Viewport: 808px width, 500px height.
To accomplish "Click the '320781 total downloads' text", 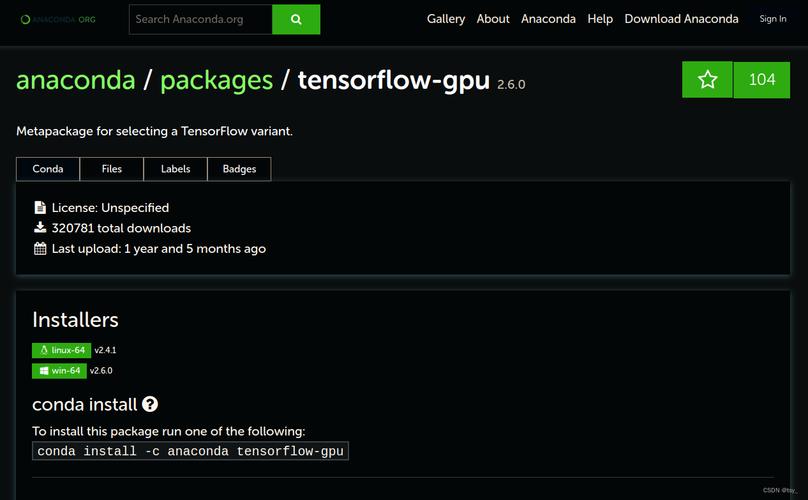I will (x=121, y=228).
